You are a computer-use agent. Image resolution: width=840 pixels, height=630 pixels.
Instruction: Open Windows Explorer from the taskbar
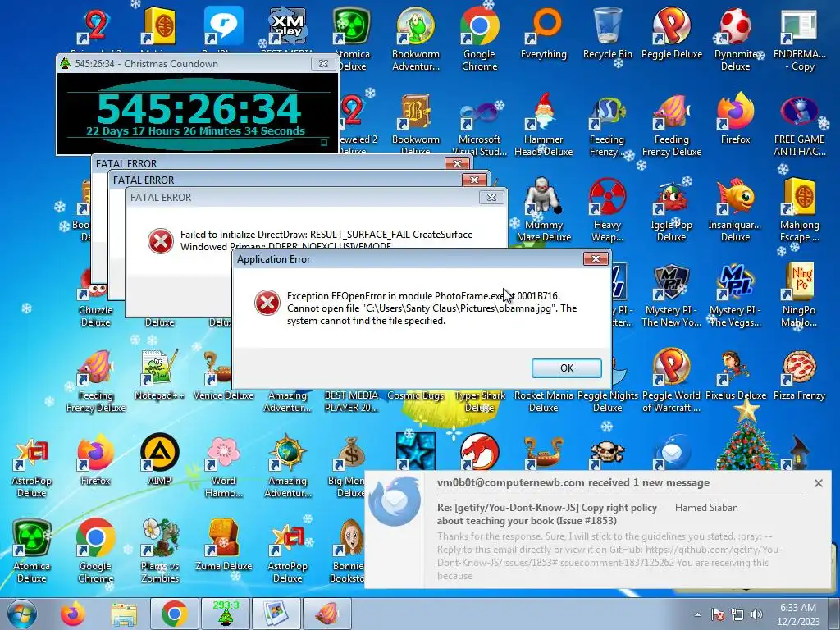(124, 614)
